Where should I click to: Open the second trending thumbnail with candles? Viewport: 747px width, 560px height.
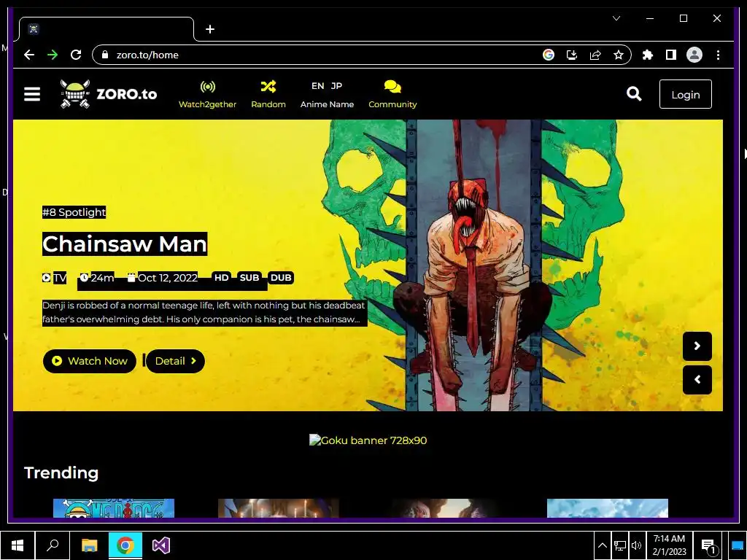[278, 508]
